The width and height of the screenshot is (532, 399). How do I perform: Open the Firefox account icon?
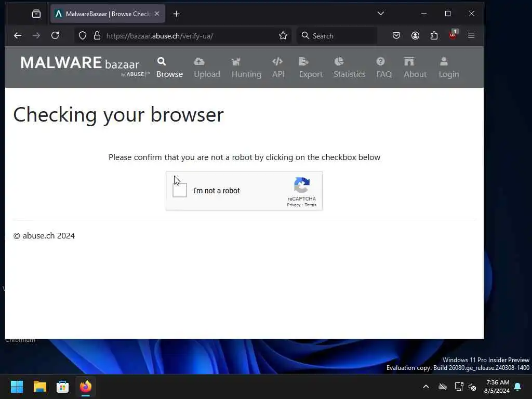coord(415,36)
